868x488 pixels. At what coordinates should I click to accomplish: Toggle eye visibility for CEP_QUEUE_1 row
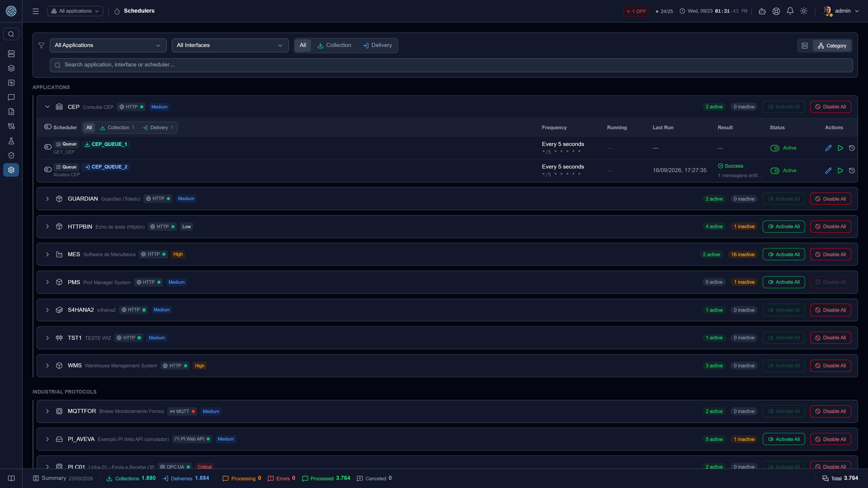(x=48, y=146)
